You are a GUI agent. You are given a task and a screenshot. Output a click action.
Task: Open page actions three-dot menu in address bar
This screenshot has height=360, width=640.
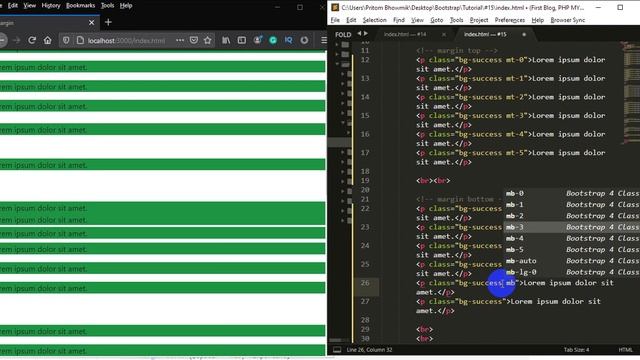[180, 40]
